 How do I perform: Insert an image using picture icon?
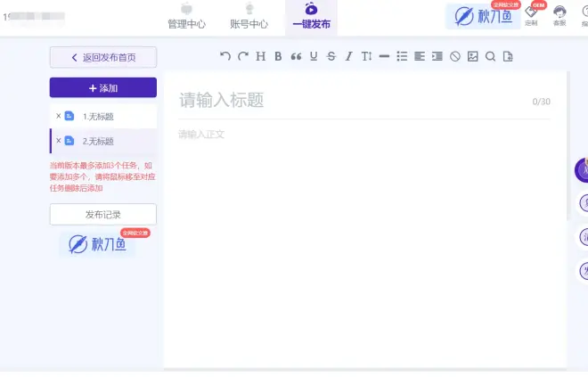472,56
